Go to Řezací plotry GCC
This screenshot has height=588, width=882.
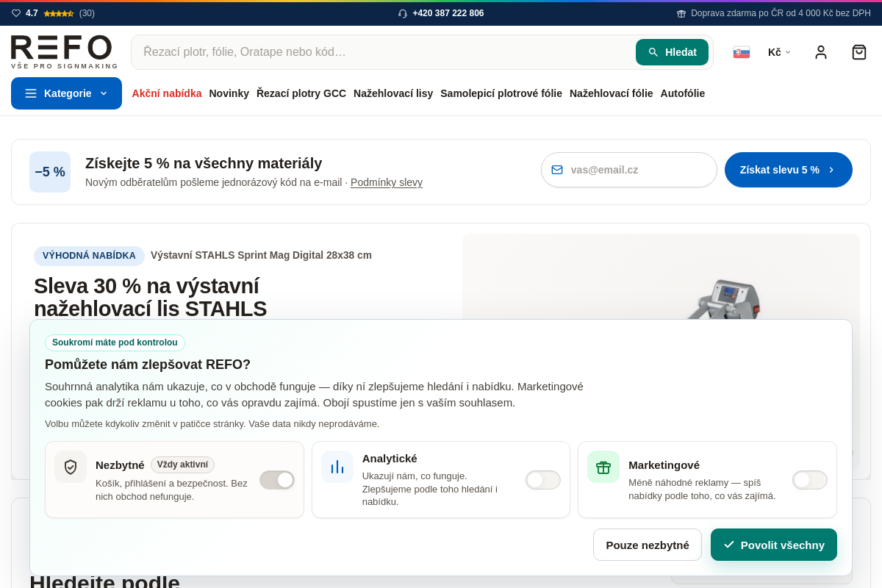(301, 93)
